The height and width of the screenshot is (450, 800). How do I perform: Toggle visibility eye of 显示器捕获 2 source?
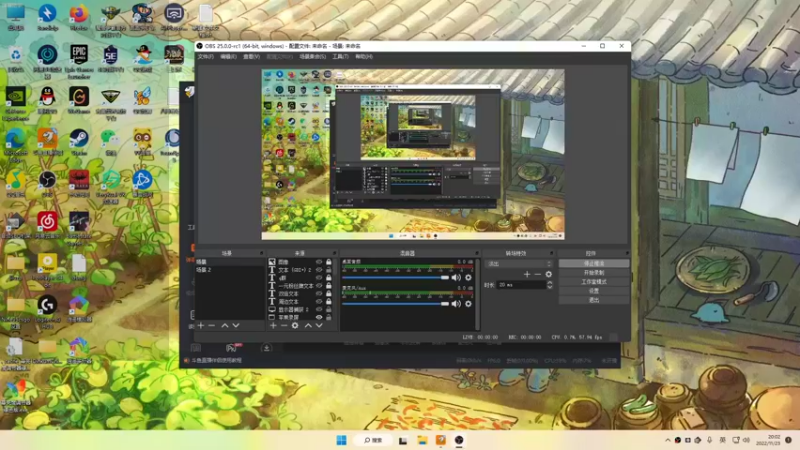319,310
